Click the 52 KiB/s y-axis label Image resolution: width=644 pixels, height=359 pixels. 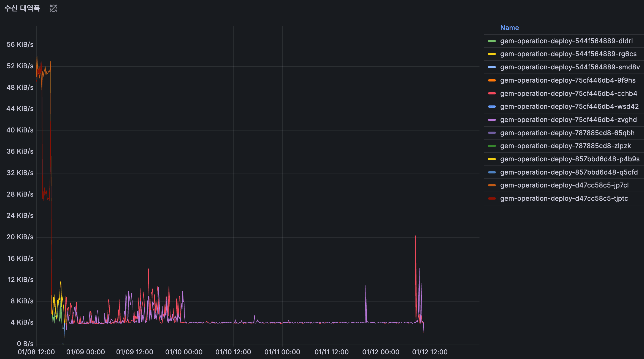point(20,66)
